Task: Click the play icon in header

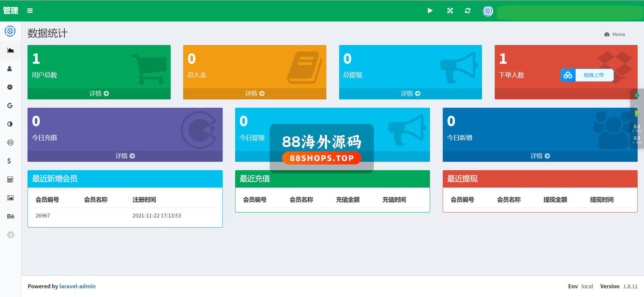Action: [430, 11]
